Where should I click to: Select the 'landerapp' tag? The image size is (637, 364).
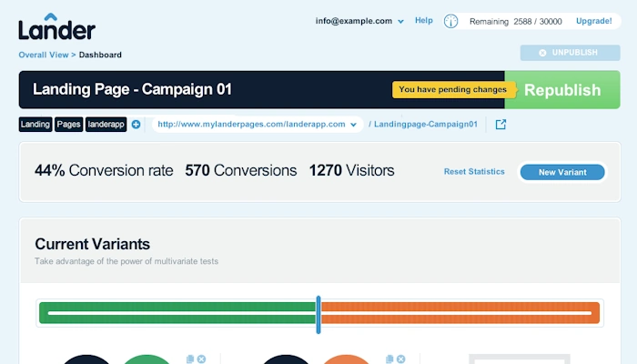point(106,125)
